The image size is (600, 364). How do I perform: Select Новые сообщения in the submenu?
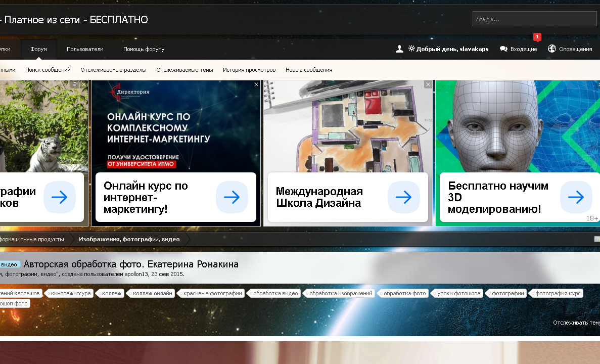(309, 70)
